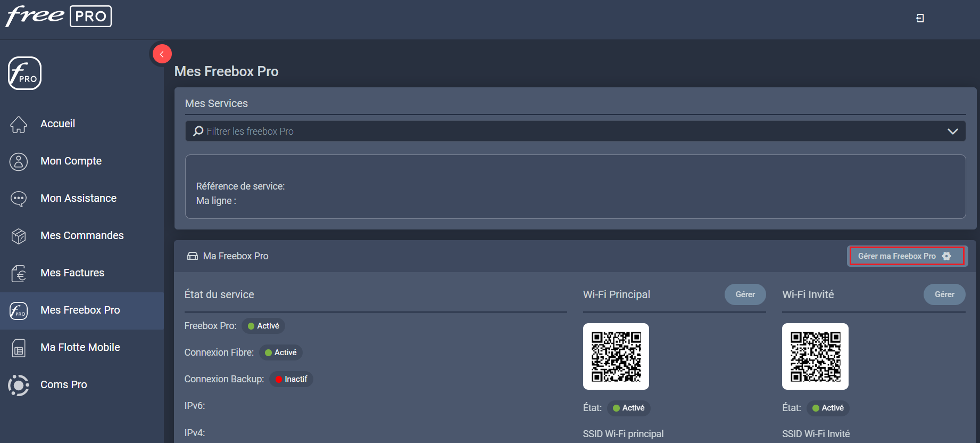Viewport: 980px width, 443px height.
Task: Click the Free PRO logo in header
Action: click(x=59, y=16)
